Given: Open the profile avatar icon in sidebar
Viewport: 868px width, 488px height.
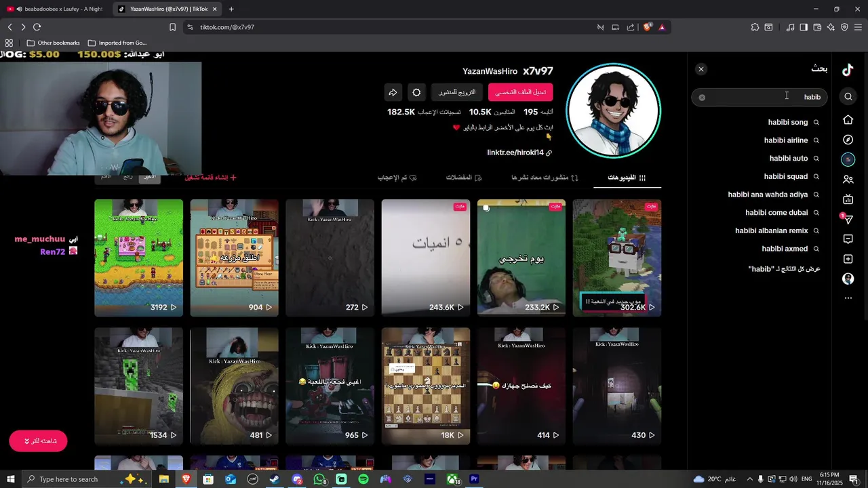Looking at the screenshot, I should coord(848,279).
